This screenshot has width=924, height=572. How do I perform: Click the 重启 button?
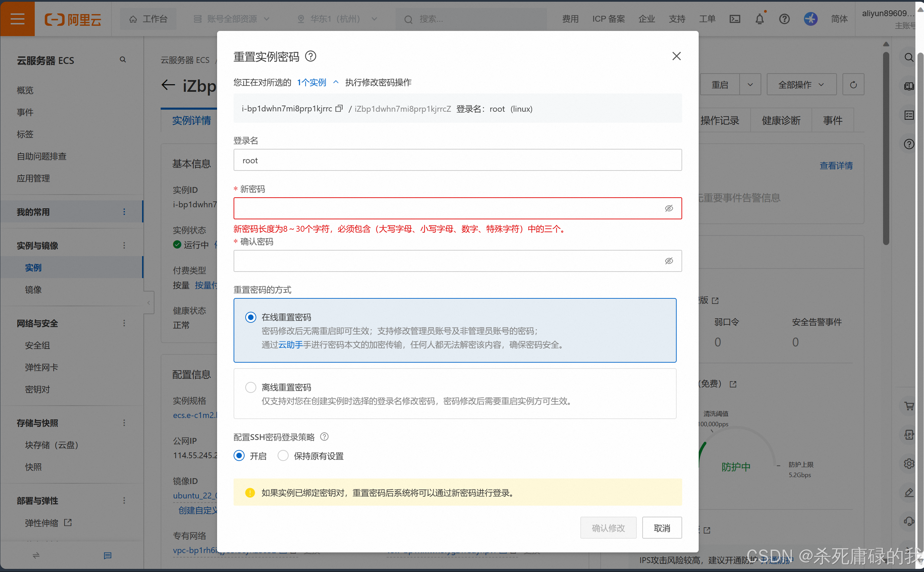720,85
